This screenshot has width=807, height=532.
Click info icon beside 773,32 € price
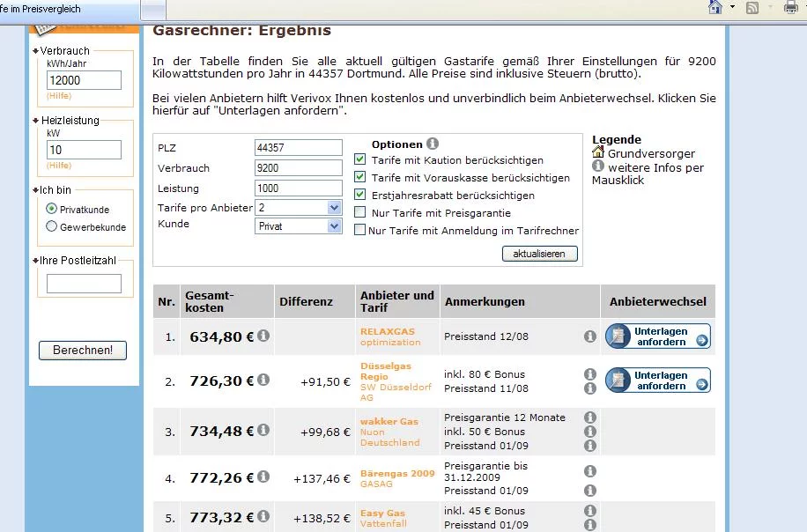pyautogui.click(x=263, y=516)
